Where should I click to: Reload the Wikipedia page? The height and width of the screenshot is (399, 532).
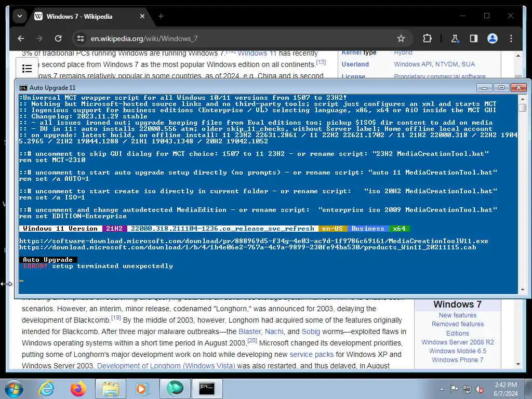click(58, 38)
